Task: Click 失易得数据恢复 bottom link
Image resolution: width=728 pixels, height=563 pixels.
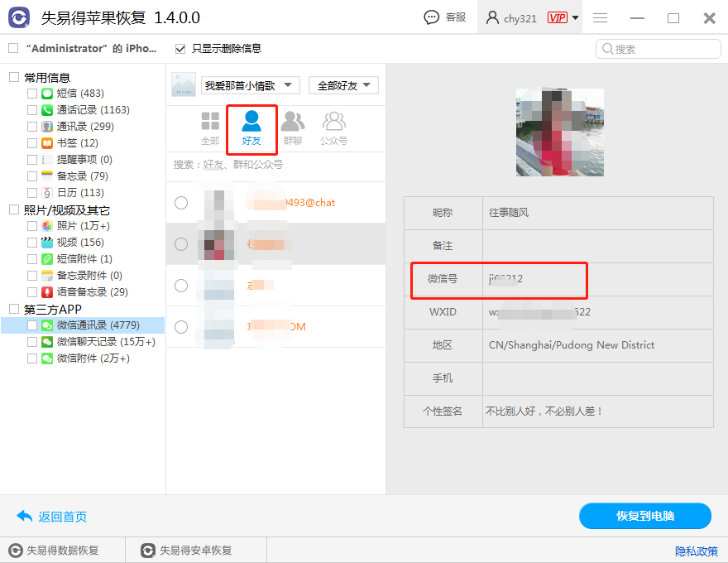Action: click(63, 551)
